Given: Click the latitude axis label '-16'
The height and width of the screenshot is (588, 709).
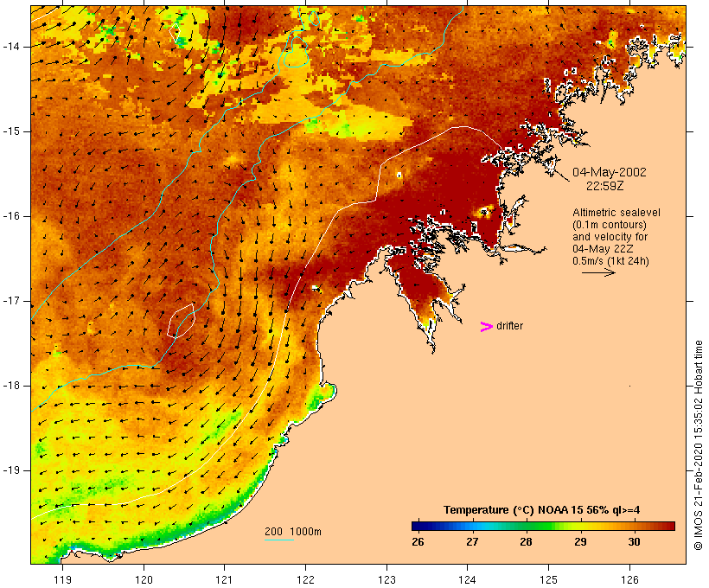Looking at the screenshot, I should pyautogui.click(x=11, y=216).
